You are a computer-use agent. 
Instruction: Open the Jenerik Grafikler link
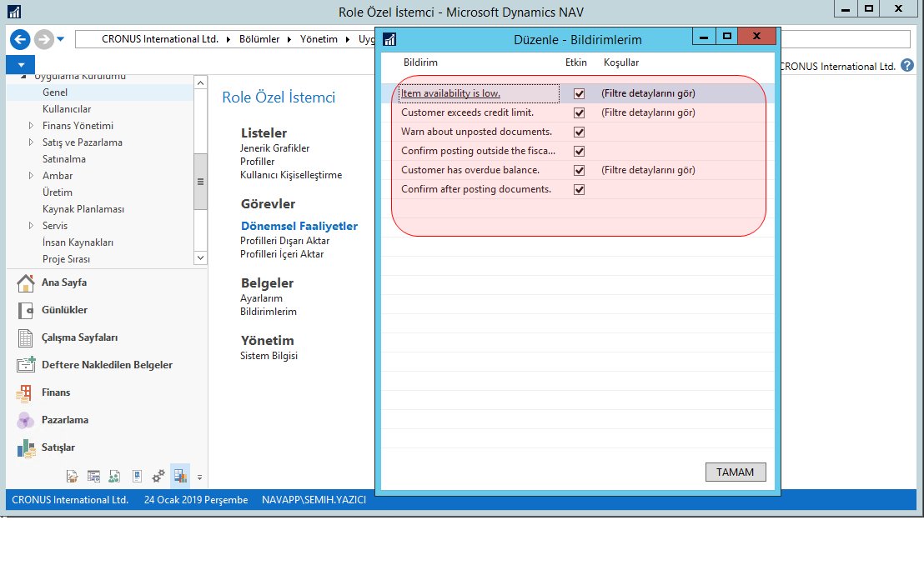274,148
